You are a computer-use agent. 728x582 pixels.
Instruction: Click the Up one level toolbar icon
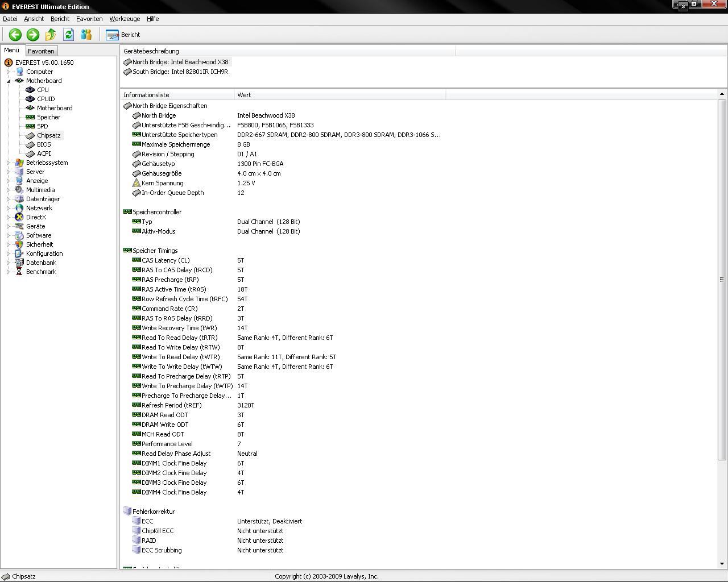[x=51, y=35]
